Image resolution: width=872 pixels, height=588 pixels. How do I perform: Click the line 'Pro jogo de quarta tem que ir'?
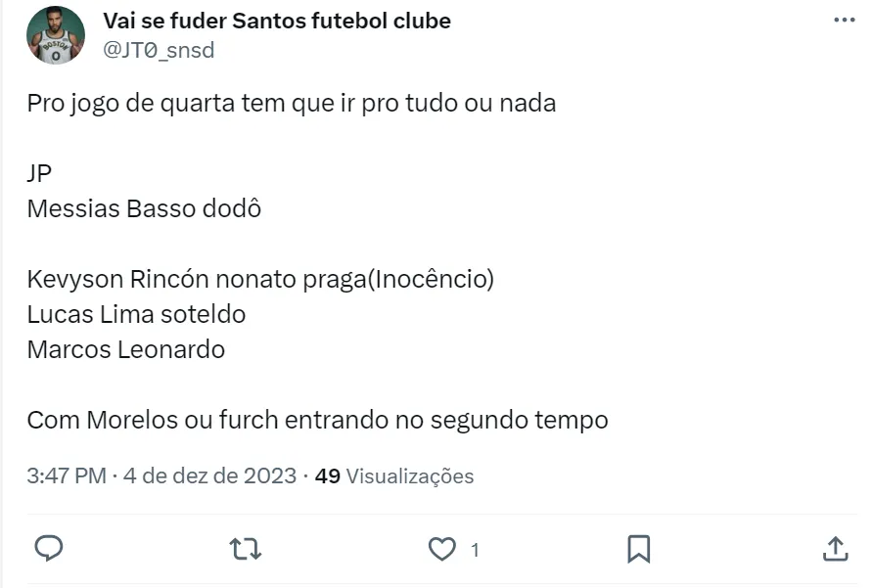point(291,103)
